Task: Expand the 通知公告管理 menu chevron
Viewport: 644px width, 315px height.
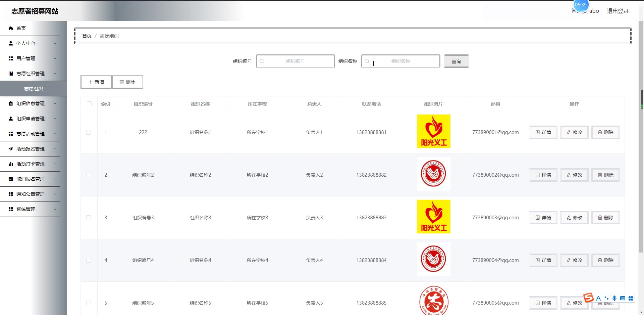Action: pos(55,194)
